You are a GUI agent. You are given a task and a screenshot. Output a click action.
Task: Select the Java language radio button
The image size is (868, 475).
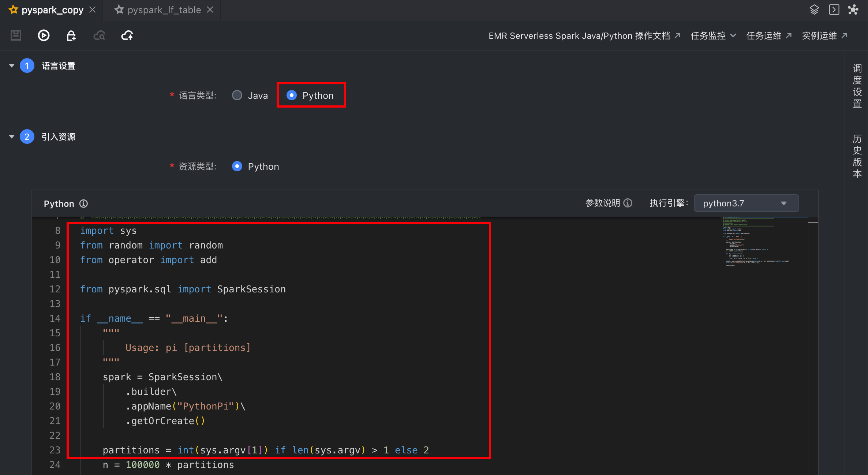pyautogui.click(x=237, y=96)
